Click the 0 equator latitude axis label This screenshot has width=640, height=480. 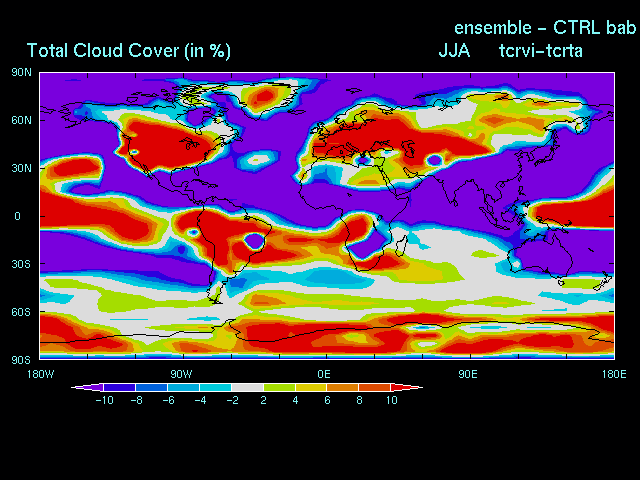pyautogui.click(x=17, y=216)
